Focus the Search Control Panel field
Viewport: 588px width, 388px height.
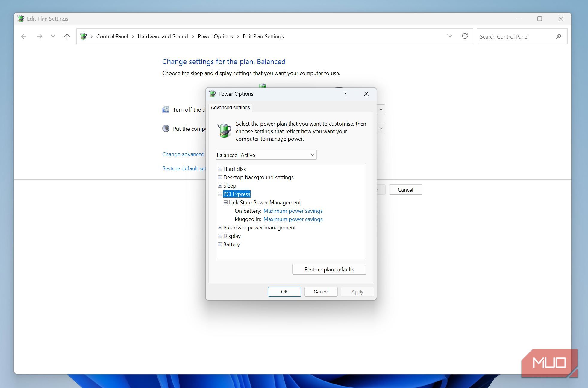tap(522, 36)
